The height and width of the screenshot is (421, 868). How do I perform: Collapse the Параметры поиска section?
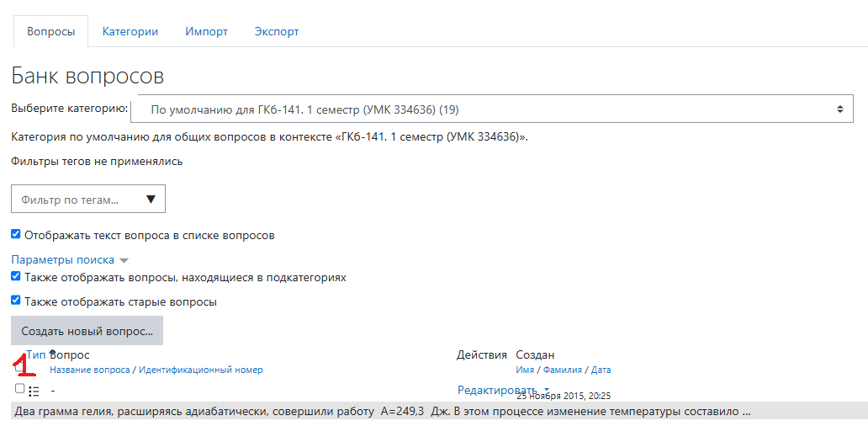pyautogui.click(x=69, y=260)
